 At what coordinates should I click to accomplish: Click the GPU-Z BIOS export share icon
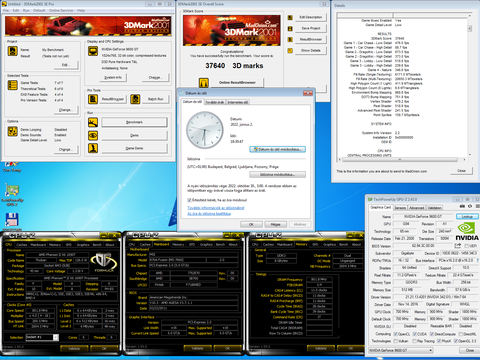click(458, 246)
